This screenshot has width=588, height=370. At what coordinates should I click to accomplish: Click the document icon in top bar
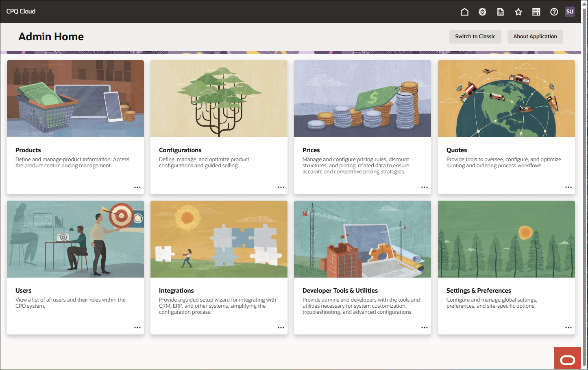click(500, 12)
